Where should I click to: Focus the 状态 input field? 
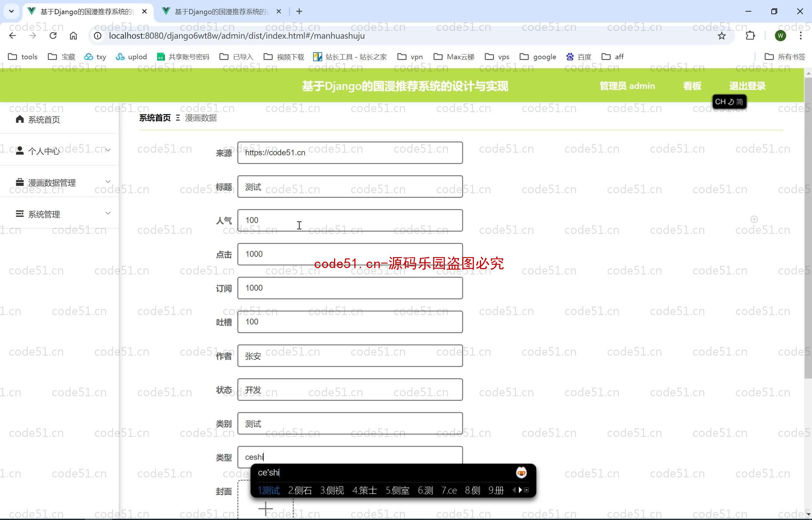(x=350, y=389)
